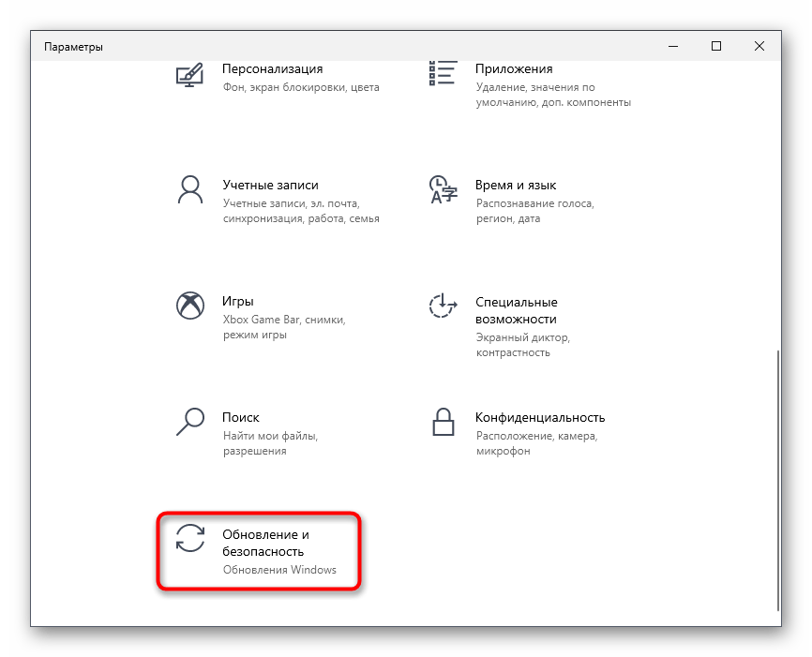Open Персонализация via its monitor-brush icon

(x=189, y=75)
